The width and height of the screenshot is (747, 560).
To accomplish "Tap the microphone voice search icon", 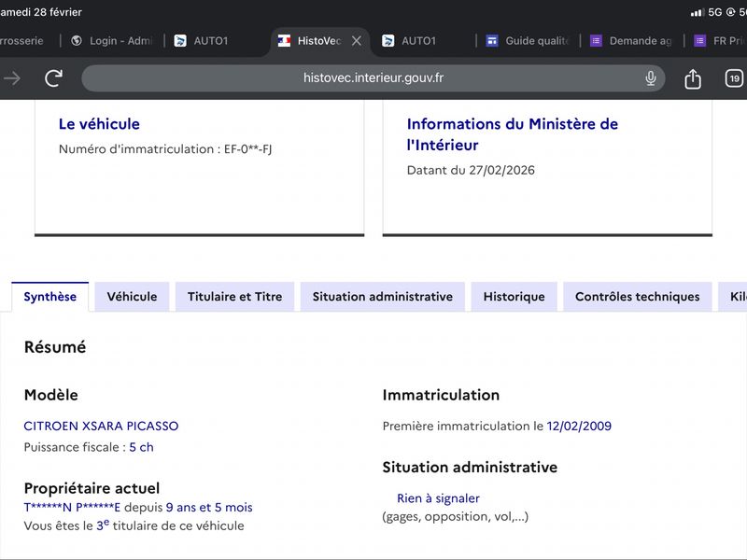I will (651, 78).
